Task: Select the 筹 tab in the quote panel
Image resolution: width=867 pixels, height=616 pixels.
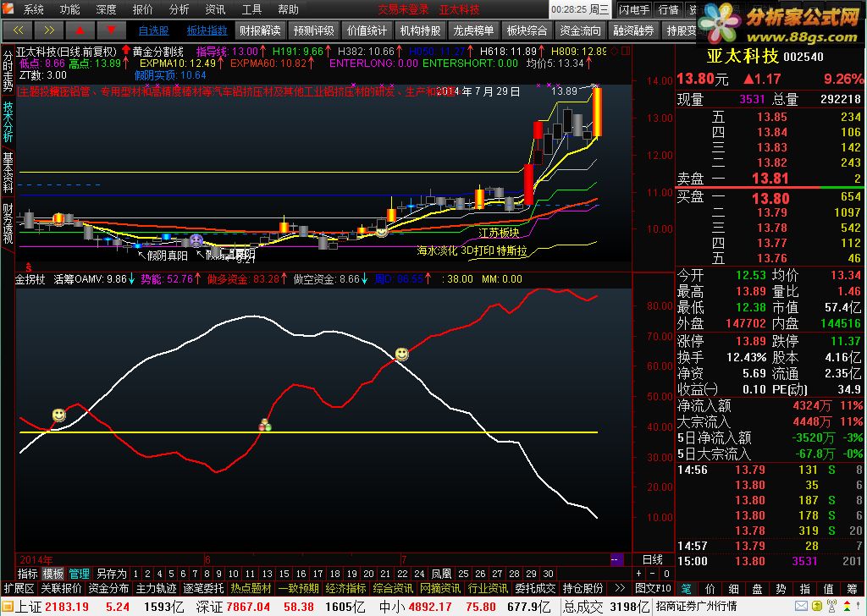Action: point(852,589)
